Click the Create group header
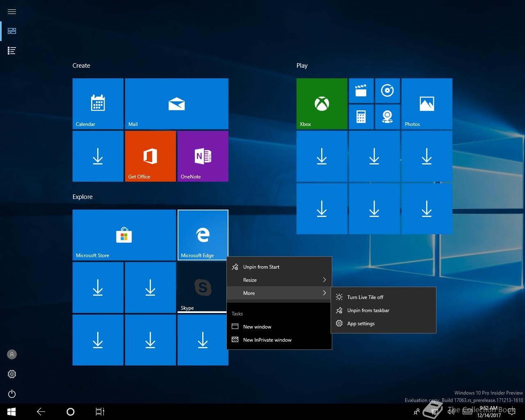Image resolution: width=525 pixels, height=420 pixels. point(81,66)
